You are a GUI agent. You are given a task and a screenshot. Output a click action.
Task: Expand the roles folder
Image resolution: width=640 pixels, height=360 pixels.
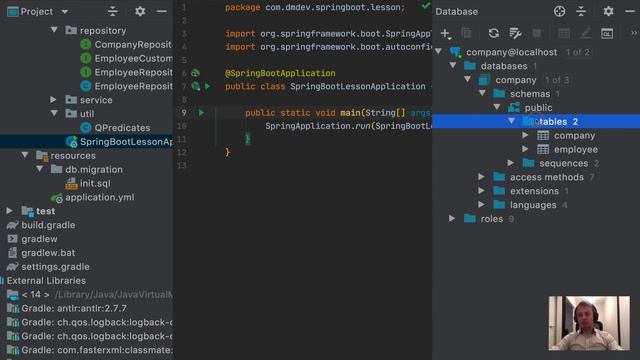click(x=452, y=218)
